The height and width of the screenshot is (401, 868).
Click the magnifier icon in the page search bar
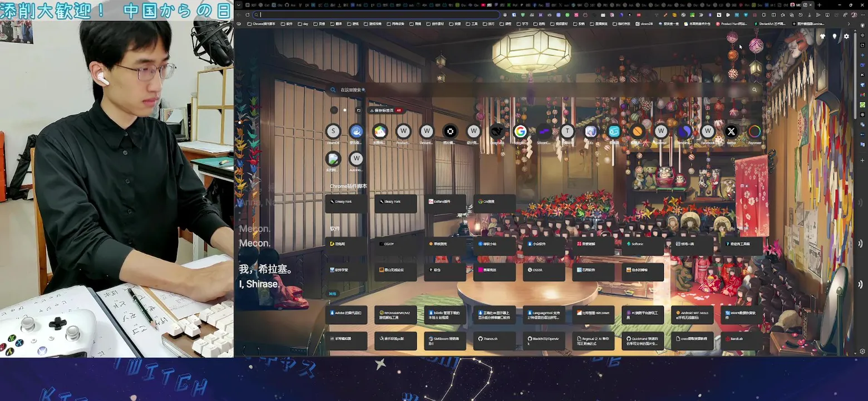[754, 90]
